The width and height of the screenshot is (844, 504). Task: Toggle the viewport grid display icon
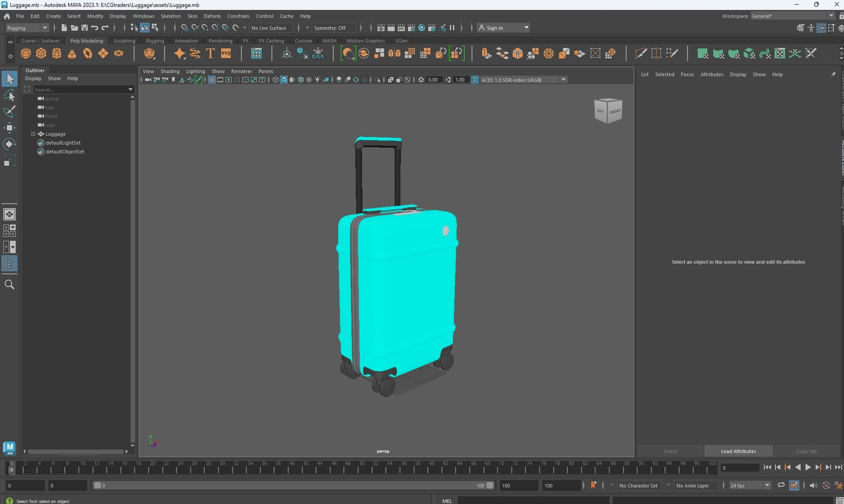(x=212, y=80)
